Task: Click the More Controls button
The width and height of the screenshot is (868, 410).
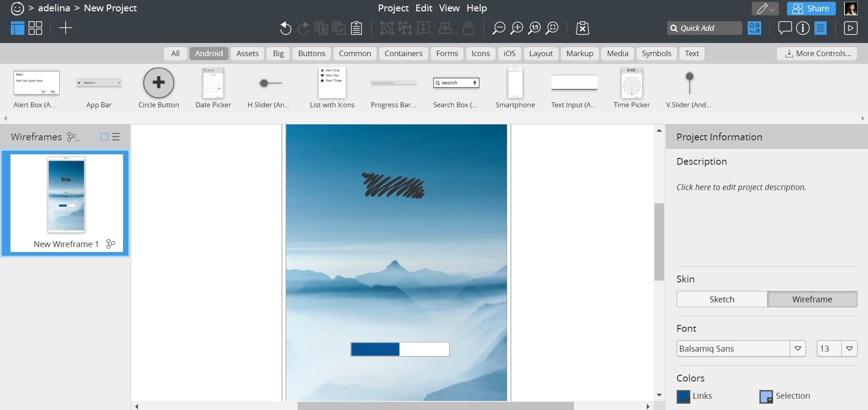Action: coord(817,53)
